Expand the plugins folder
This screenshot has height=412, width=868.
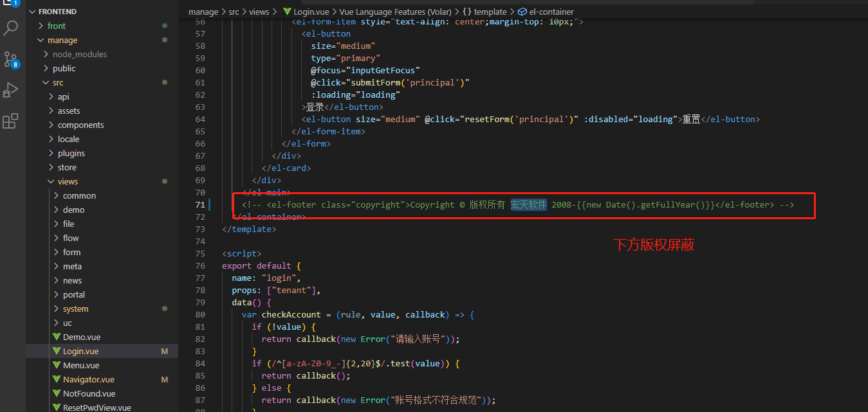(x=71, y=153)
